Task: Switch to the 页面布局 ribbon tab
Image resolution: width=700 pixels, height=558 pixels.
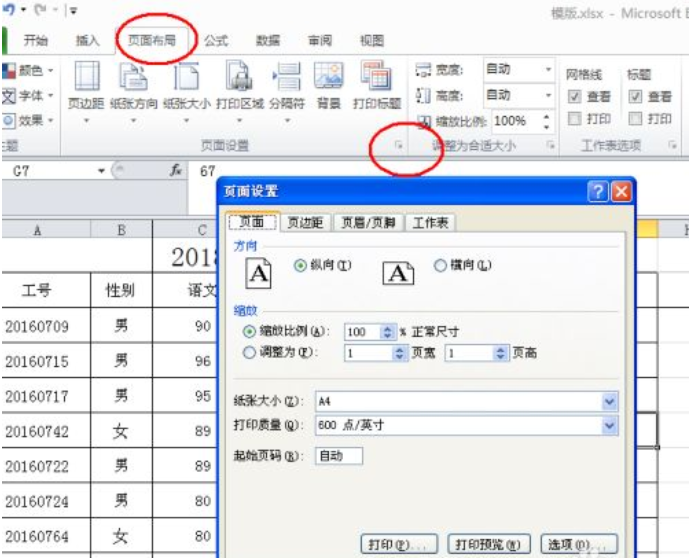Action: pos(152,41)
